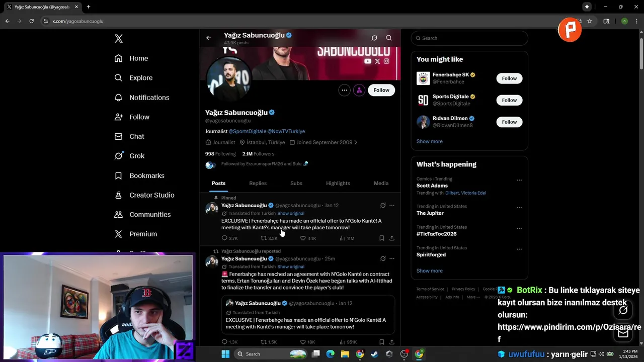644x362 pixels.
Task: Click Grok icon on pinned post
Action: click(383, 205)
